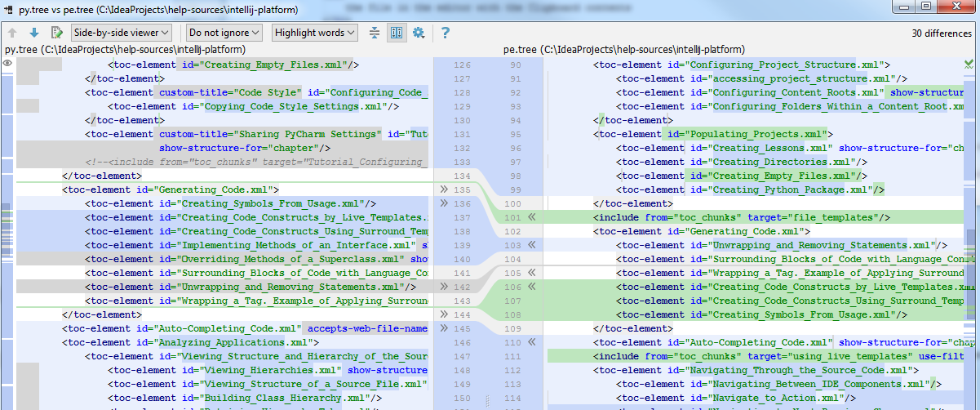This screenshot has width=980, height=410.
Task: Click the Jump to Source pencil icon
Action: coord(57,33)
